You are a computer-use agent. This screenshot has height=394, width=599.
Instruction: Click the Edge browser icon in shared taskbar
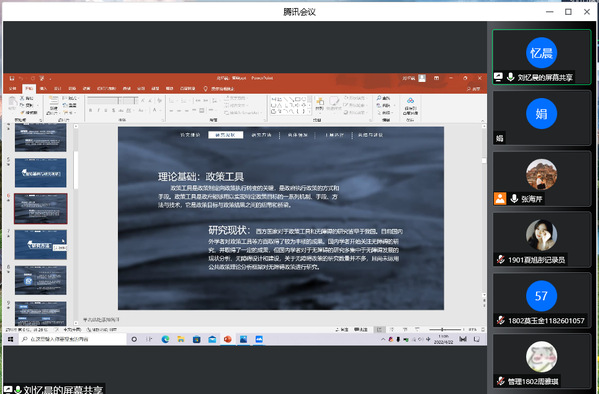[165, 339]
